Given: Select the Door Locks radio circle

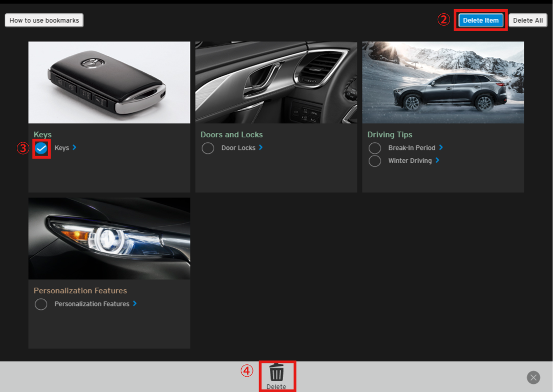Looking at the screenshot, I should pyautogui.click(x=208, y=148).
